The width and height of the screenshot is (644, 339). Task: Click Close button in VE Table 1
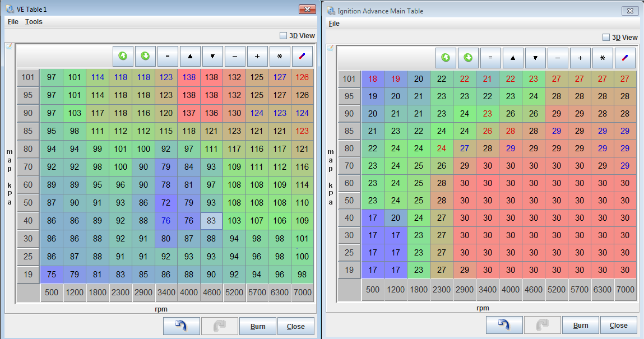click(296, 326)
